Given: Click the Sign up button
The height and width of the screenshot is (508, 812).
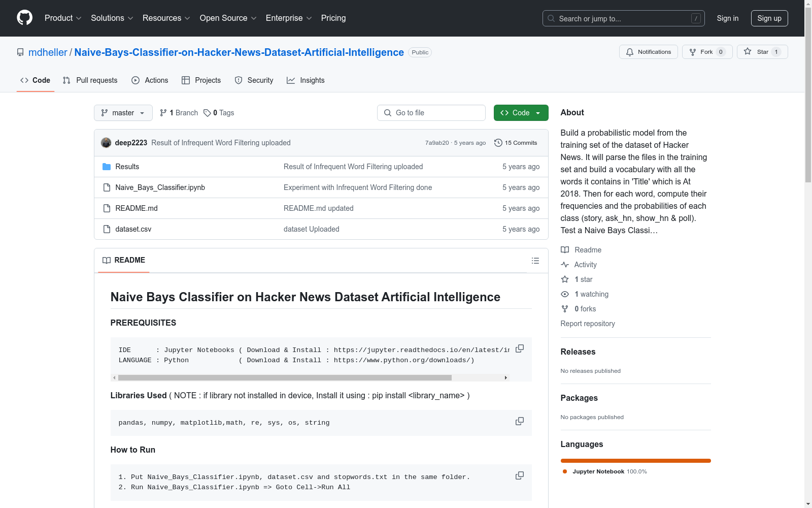Looking at the screenshot, I should pos(769,18).
